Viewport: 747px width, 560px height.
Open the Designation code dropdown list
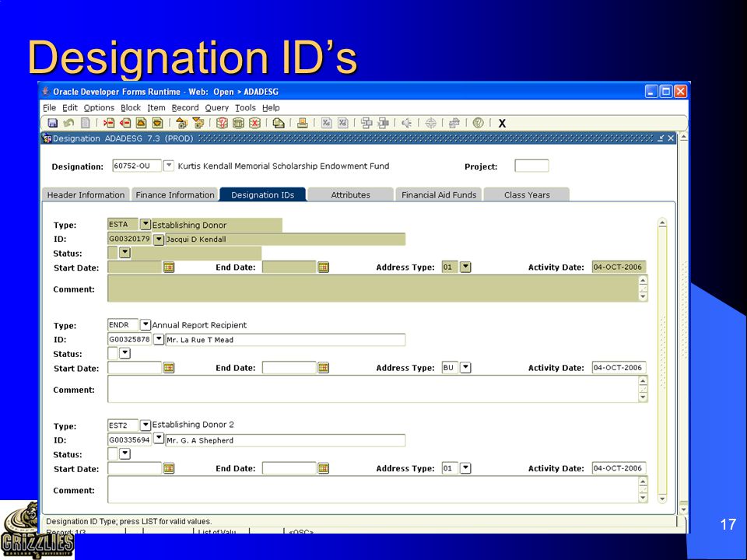[x=169, y=165]
